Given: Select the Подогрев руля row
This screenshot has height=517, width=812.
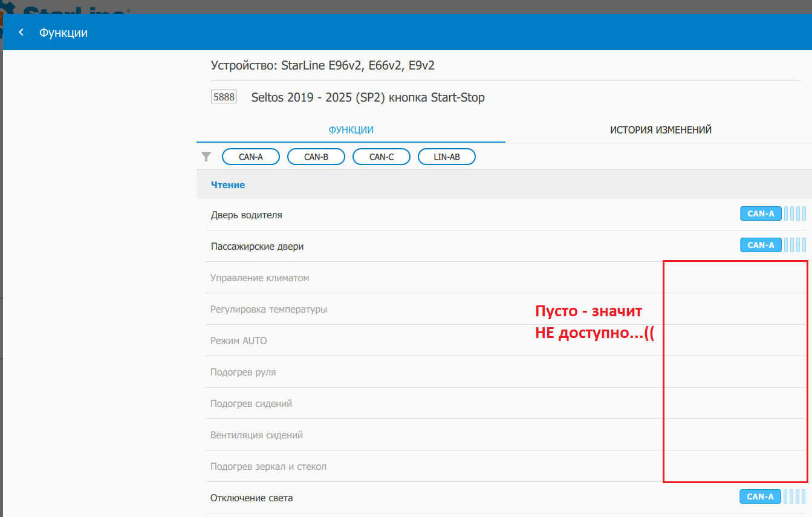Looking at the screenshot, I should (x=243, y=372).
